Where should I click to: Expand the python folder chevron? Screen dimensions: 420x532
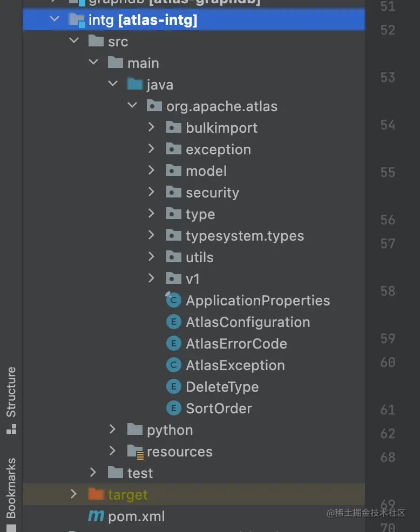[x=113, y=429]
